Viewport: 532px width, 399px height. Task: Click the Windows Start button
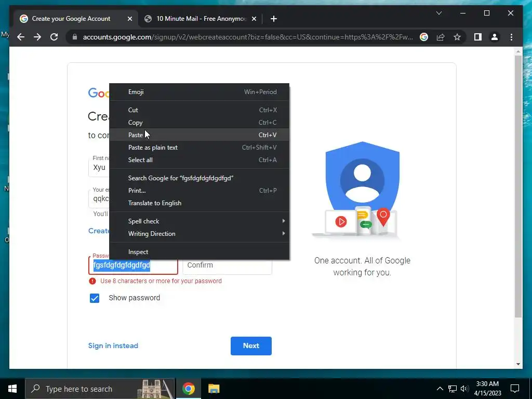pos(12,389)
